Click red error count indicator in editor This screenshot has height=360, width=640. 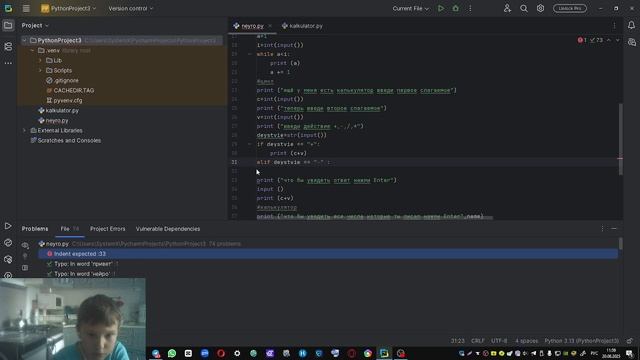(x=582, y=40)
